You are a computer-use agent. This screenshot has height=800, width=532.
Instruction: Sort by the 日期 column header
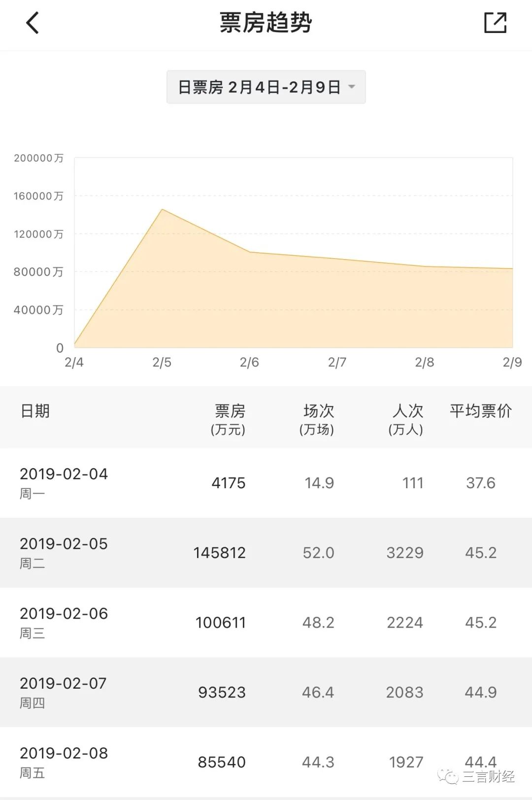pos(35,411)
